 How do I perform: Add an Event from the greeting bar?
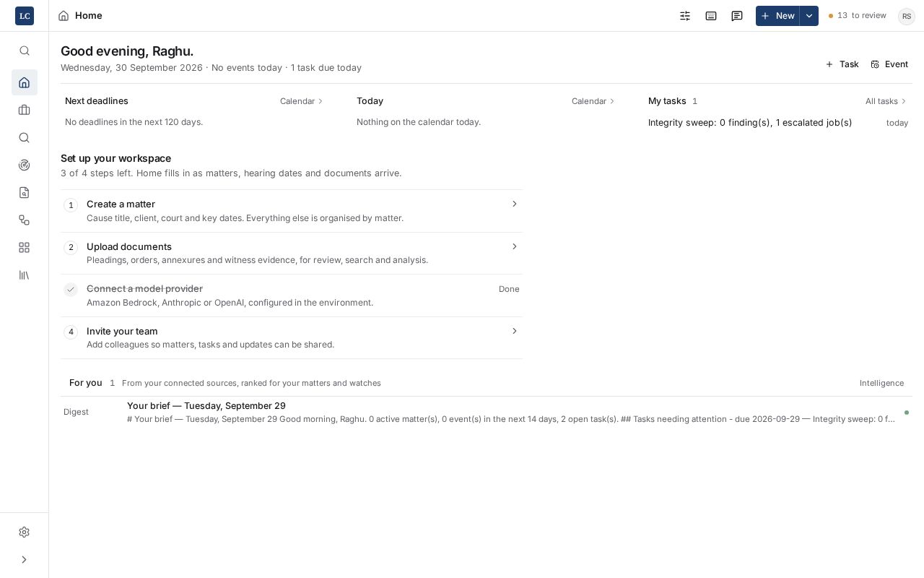[889, 64]
